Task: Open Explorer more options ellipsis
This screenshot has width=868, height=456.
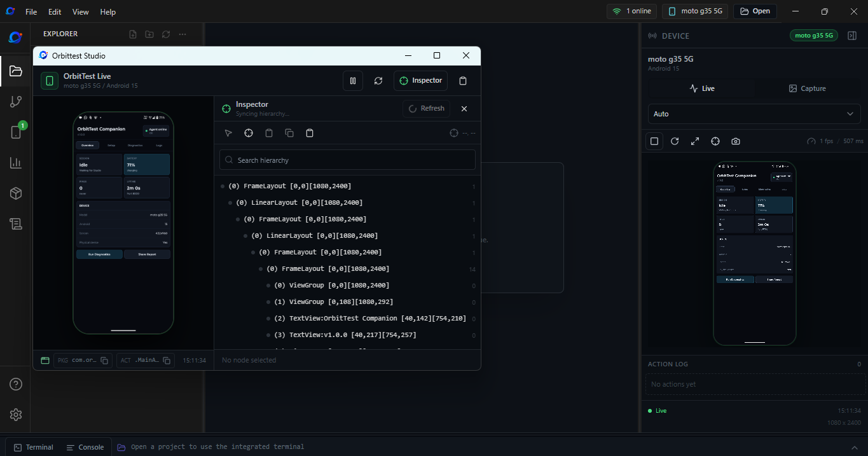Action: 183,34
